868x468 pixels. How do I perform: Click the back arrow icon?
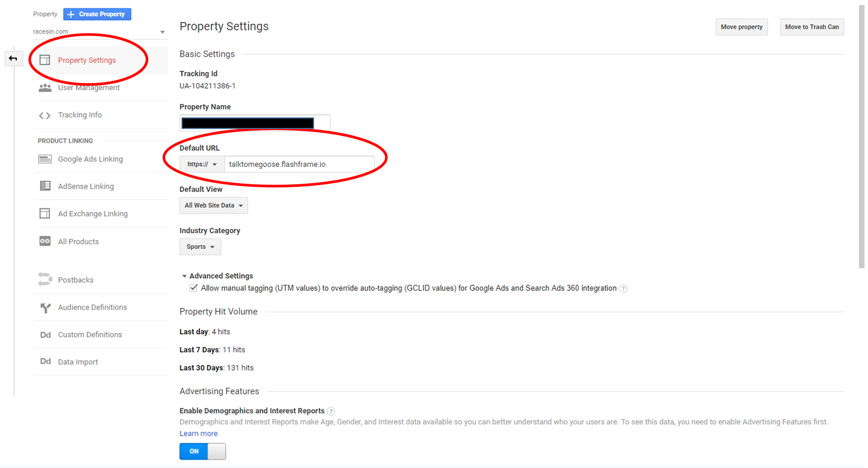point(13,58)
